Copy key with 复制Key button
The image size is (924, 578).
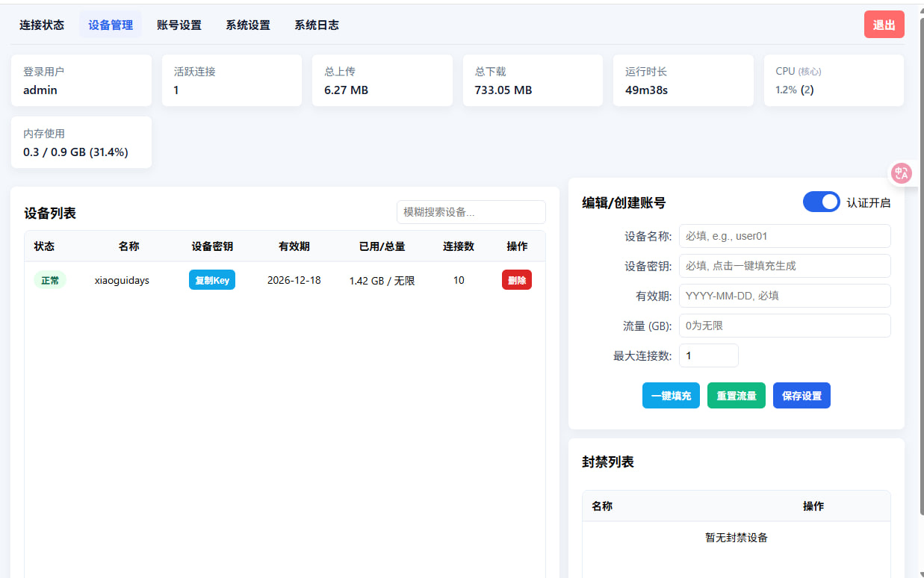click(x=212, y=280)
